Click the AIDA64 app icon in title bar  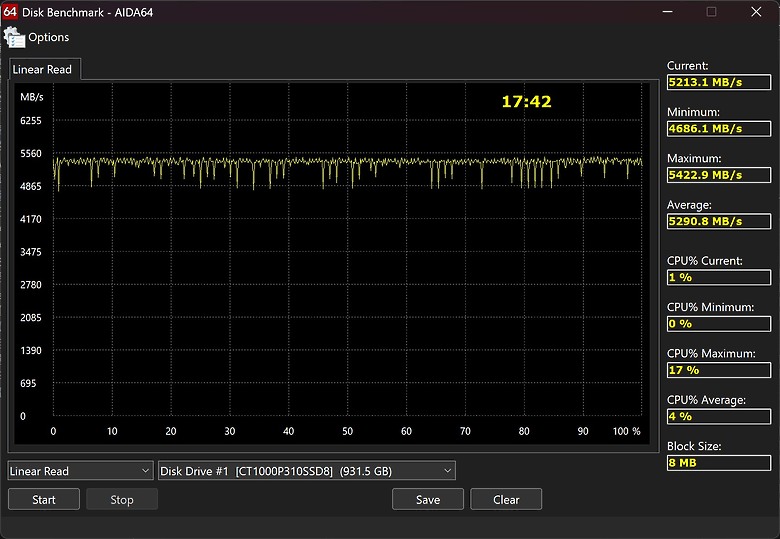pyautogui.click(x=9, y=12)
